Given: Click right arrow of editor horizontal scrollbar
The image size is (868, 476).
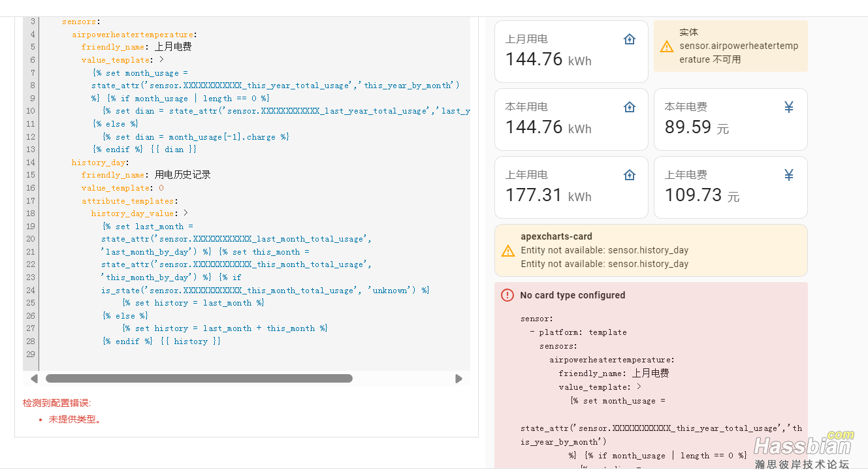Looking at the screenshot, I should (x=458, y=379).
